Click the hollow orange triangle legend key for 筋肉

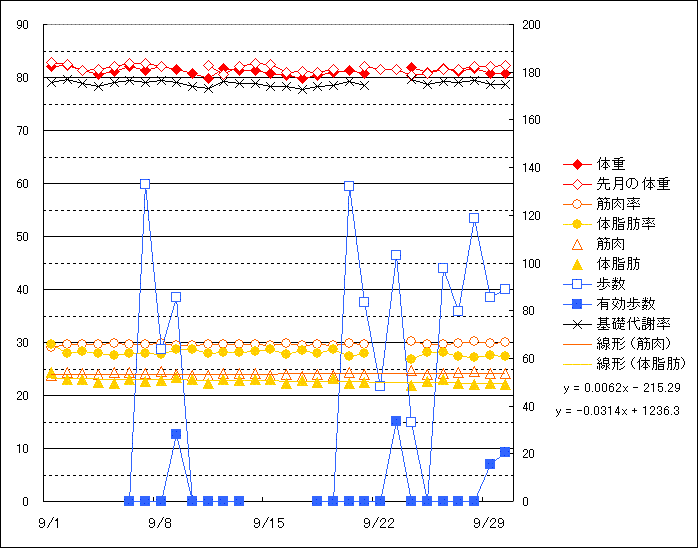tap(577, 244)
